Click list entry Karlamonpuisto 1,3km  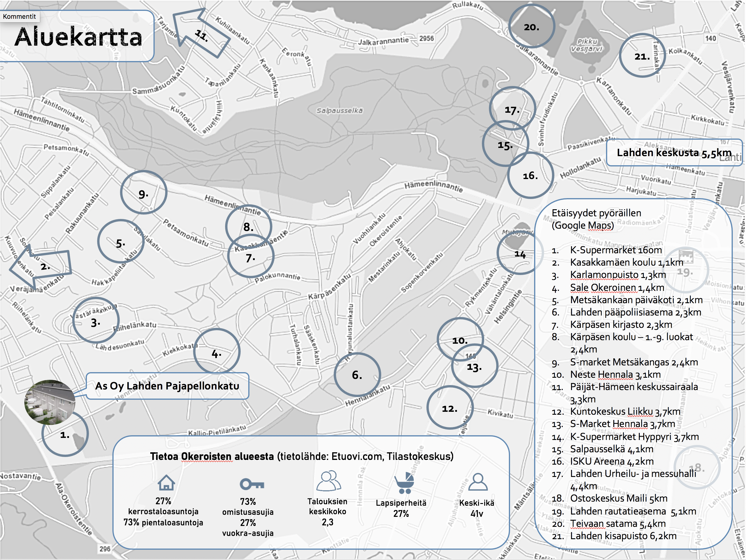click(618, 275)
